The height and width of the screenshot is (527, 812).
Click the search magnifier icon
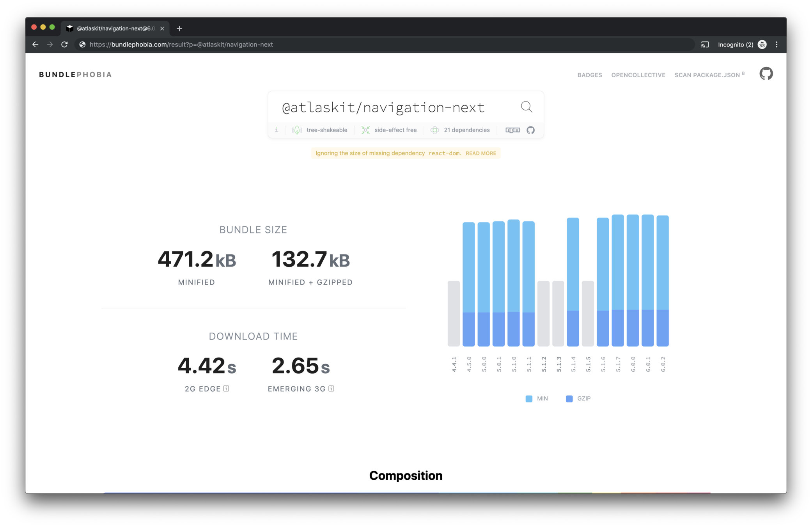tap(526, 107)
